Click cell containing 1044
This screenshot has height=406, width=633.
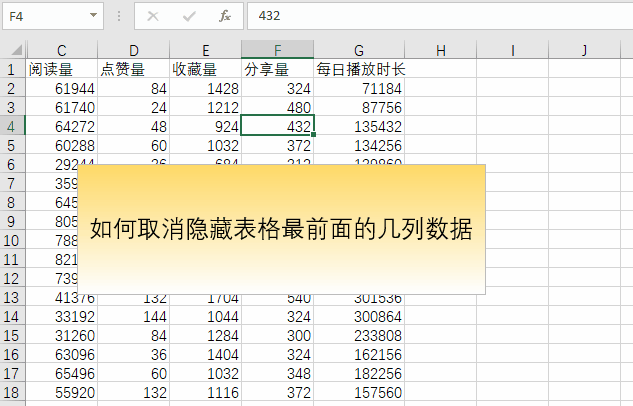(205, 316)
